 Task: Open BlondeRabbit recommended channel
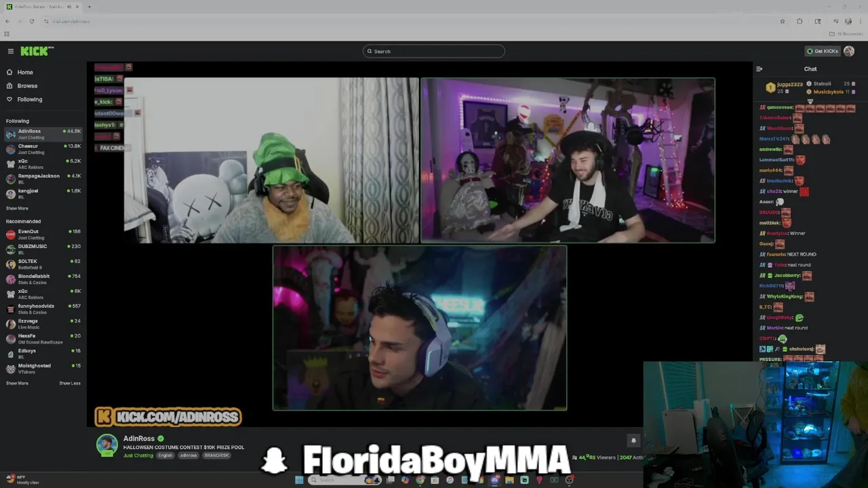point(43,279)
